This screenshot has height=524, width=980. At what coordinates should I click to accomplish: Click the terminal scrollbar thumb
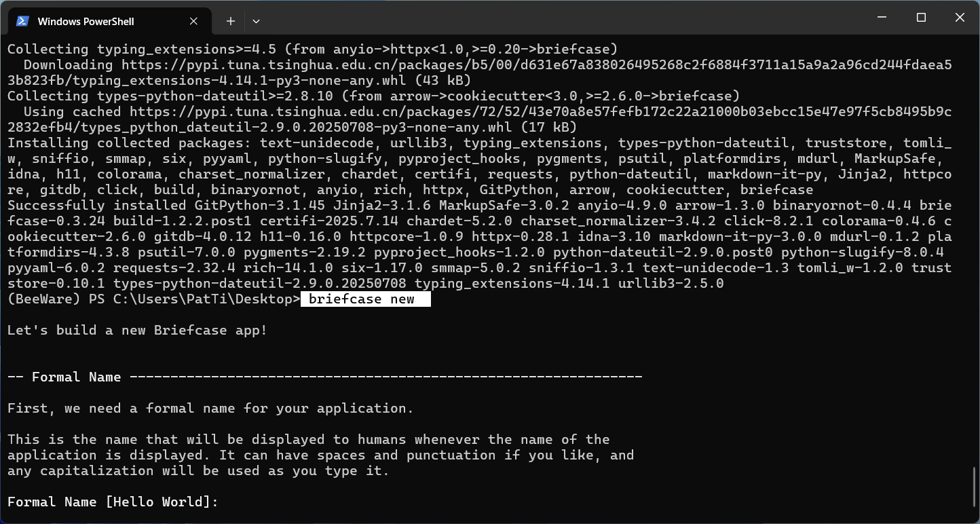(975, 486)
